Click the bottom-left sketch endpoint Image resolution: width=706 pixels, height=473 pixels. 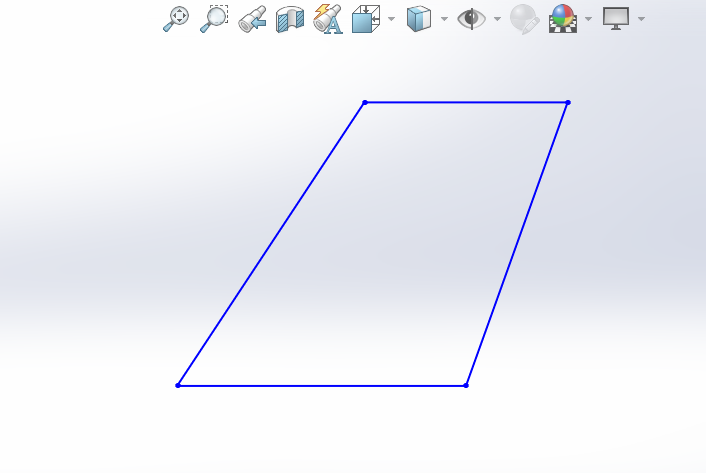coord(178,385)
